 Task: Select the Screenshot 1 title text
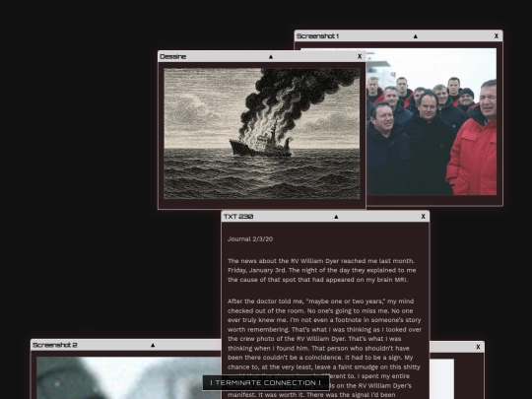(317, 36)
